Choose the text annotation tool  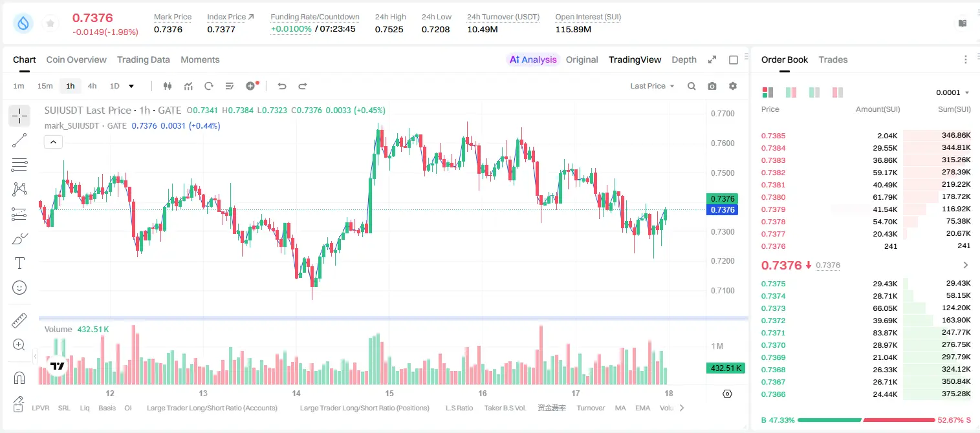[19, 263]
